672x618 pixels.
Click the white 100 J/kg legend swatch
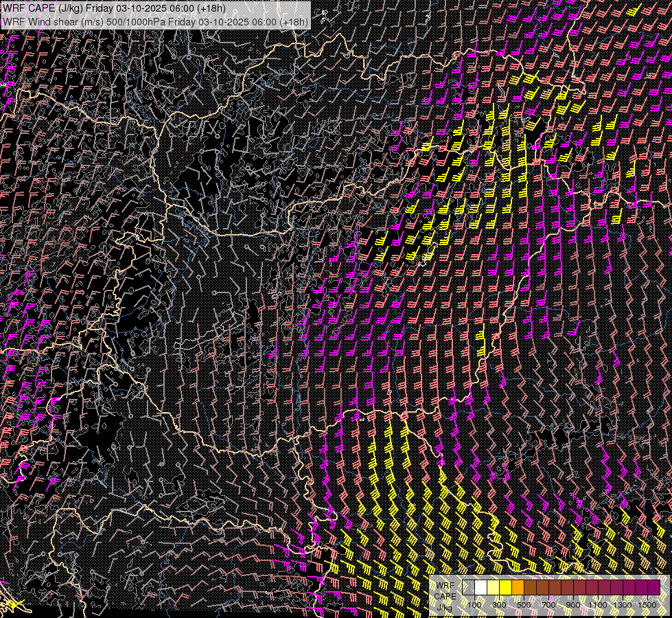click(481, 588)
